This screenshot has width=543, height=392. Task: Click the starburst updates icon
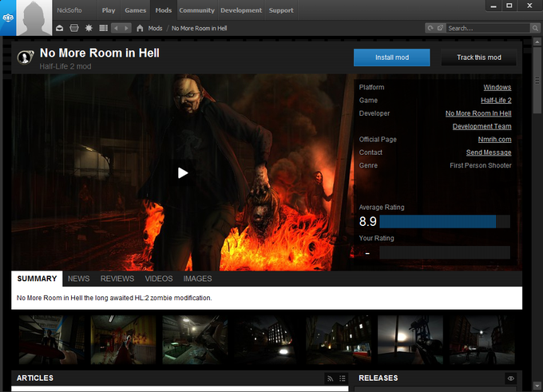pos(89,28)
